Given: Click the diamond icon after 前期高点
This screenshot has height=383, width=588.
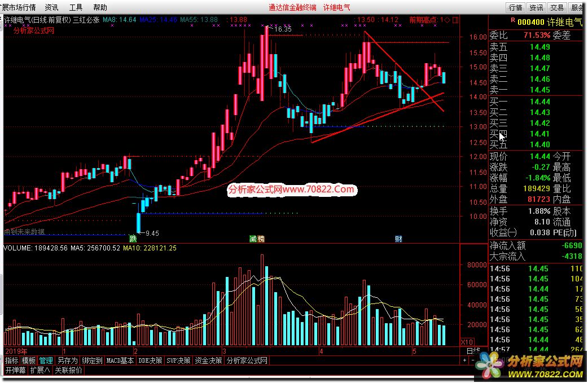Looking at the screenshot, I should tap(447, 20).
